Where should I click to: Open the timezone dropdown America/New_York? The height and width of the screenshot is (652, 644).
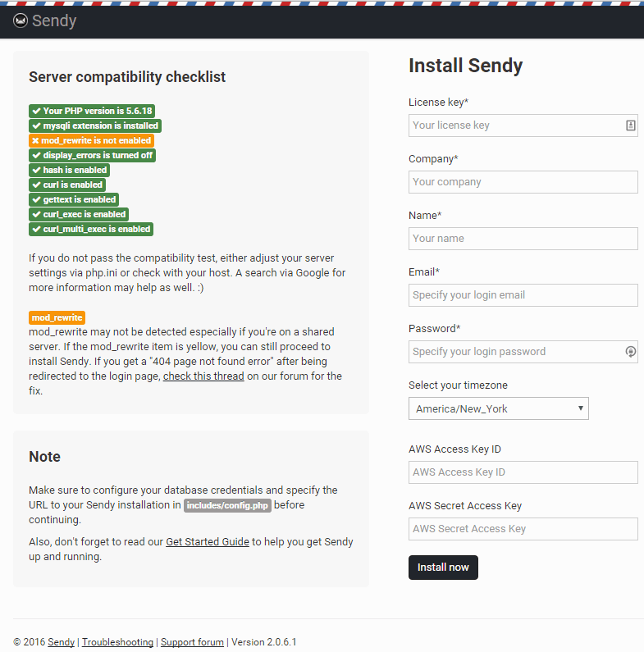[x=499, y=408]
